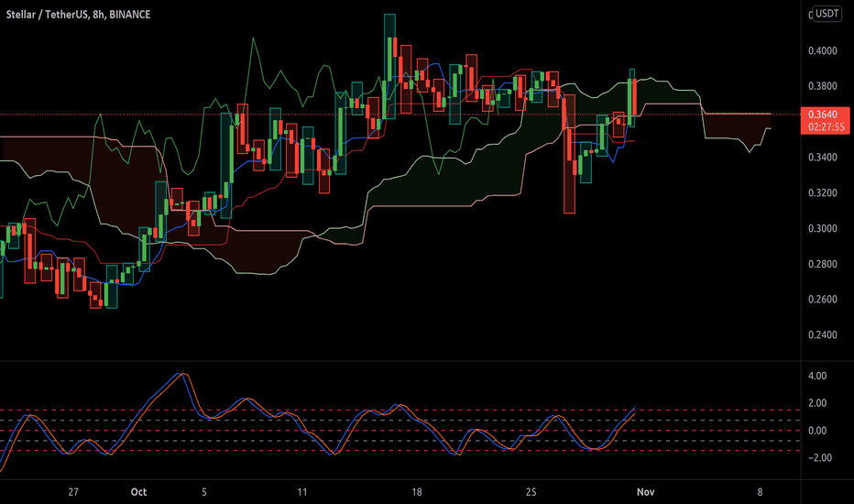Click the 8 date label on time axis
The width and height of the screenshot is (854, 504).
[760, 492]
